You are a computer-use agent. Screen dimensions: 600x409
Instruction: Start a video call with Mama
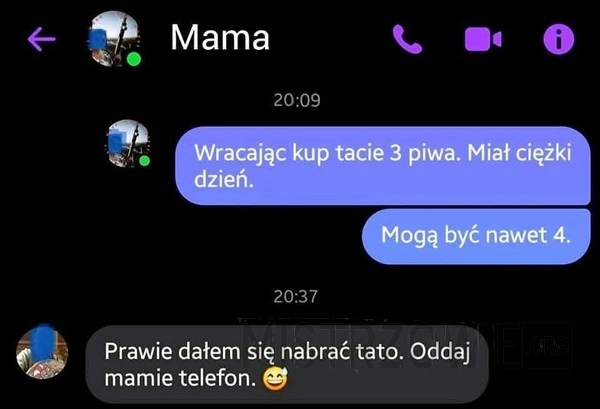pos(483,39)
